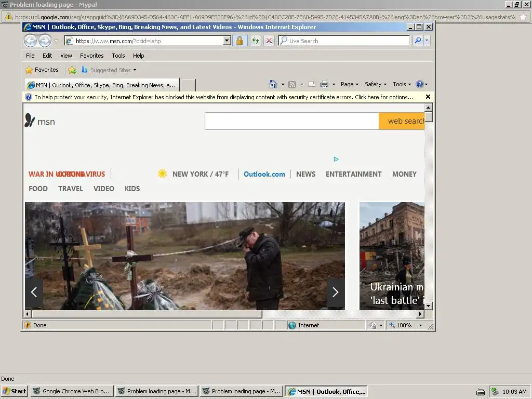The image size is (532, 399).
Task: Stop loading with the red X button
Action: [269, 41]
